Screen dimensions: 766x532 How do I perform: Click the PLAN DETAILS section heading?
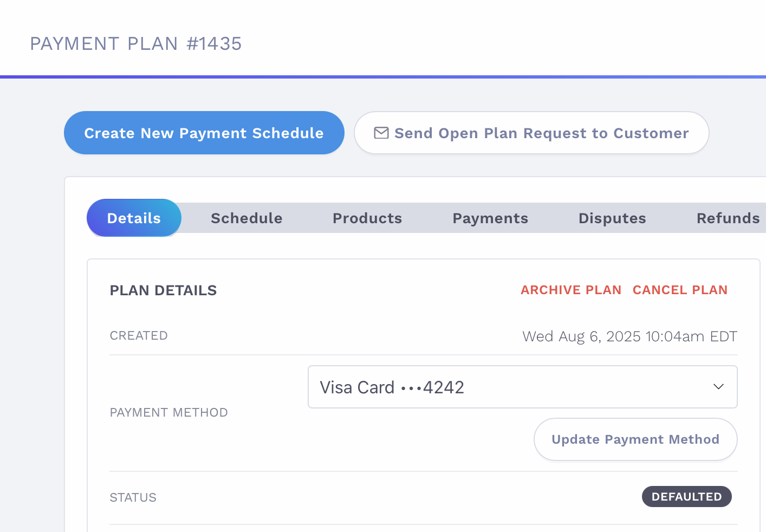click(163, 290)
